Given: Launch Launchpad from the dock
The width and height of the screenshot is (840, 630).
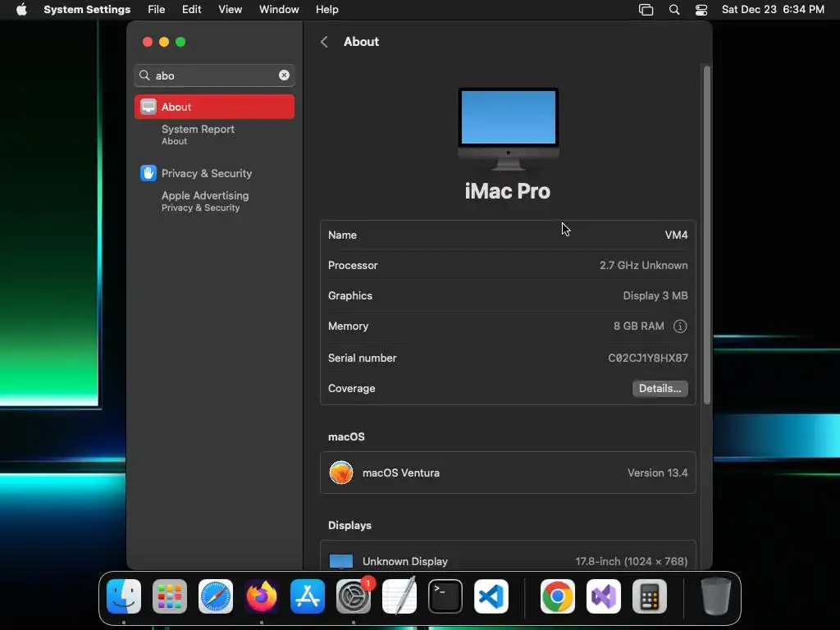Looking at the screenshot, I should point(170,596).
